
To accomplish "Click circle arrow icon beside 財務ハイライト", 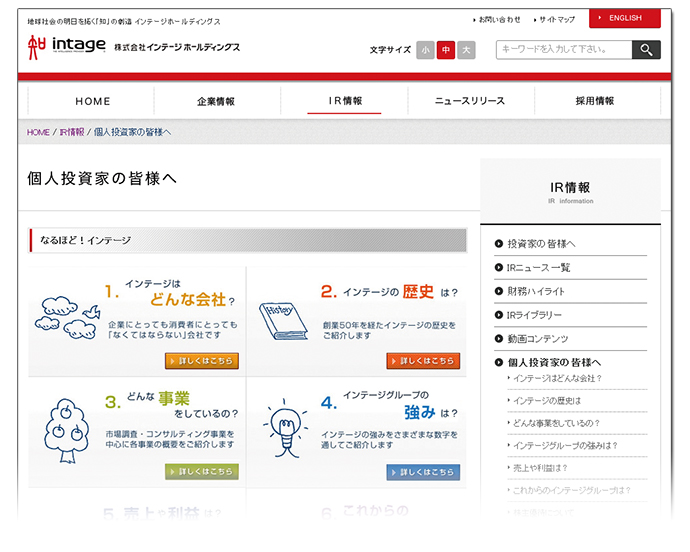I will [x=499, y=291].
